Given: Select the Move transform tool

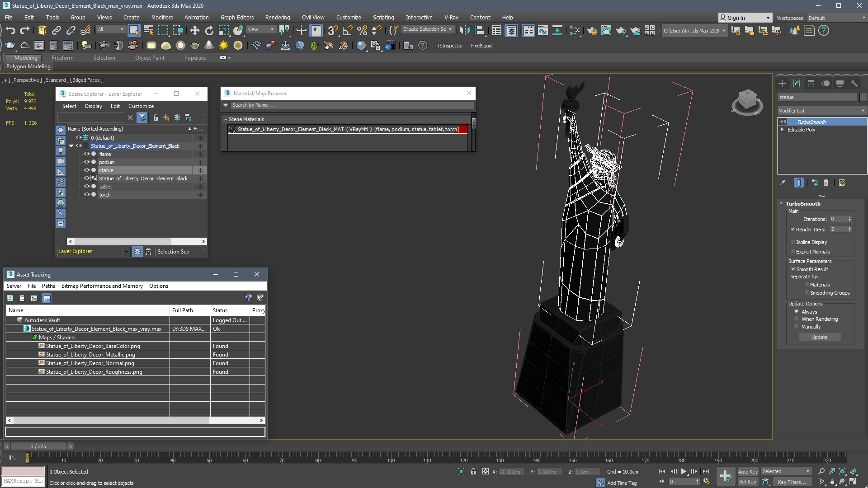Looking at the screenshot, I should coord(194,31).
